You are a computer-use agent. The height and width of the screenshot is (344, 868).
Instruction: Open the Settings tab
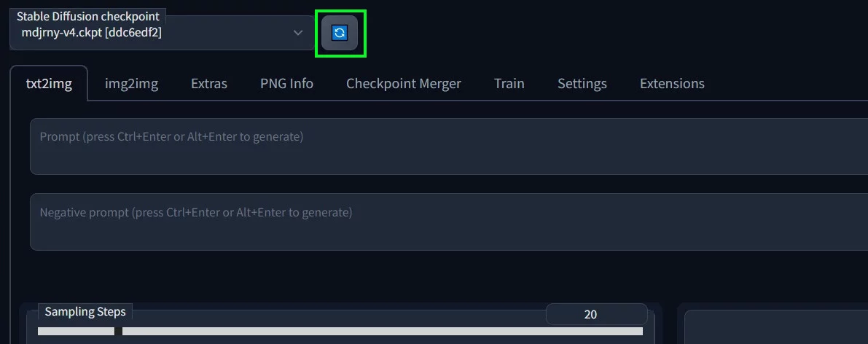[x=582, y=84]
